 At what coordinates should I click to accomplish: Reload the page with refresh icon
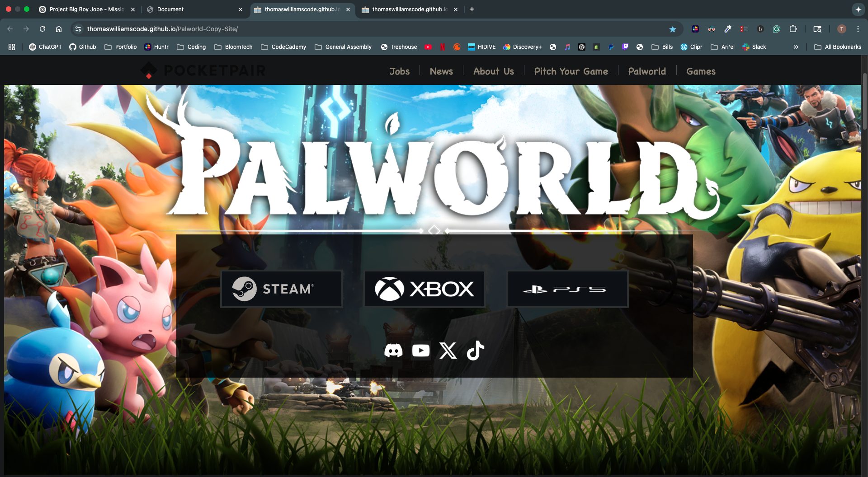pos(42,29)
